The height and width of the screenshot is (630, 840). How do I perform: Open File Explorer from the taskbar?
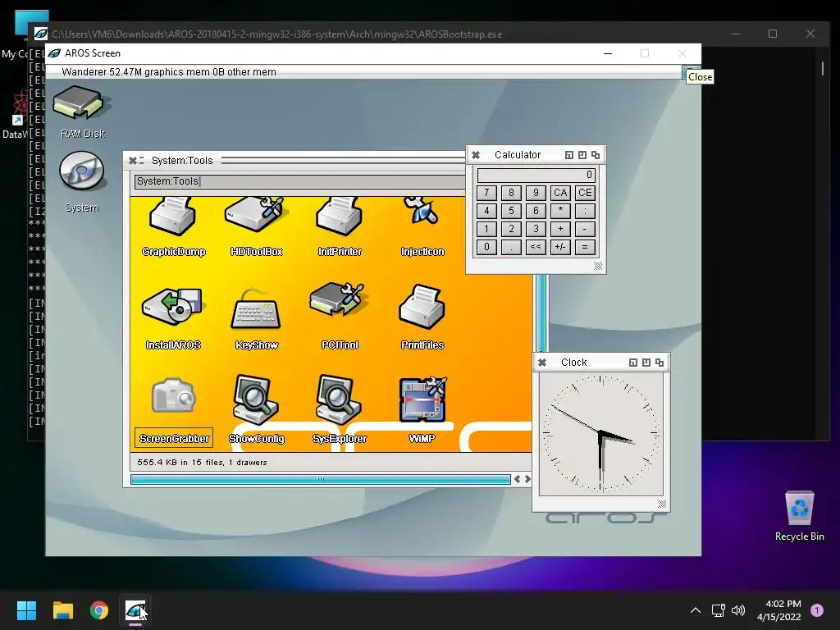point(62,610)
